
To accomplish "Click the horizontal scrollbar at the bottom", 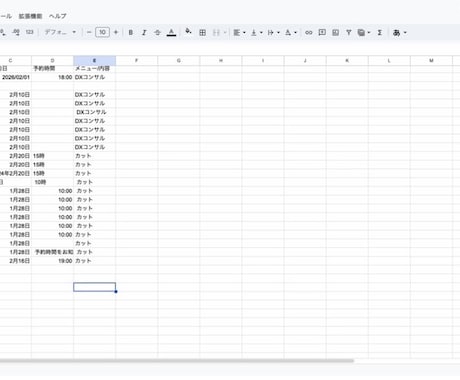I will tap(177, 361).
